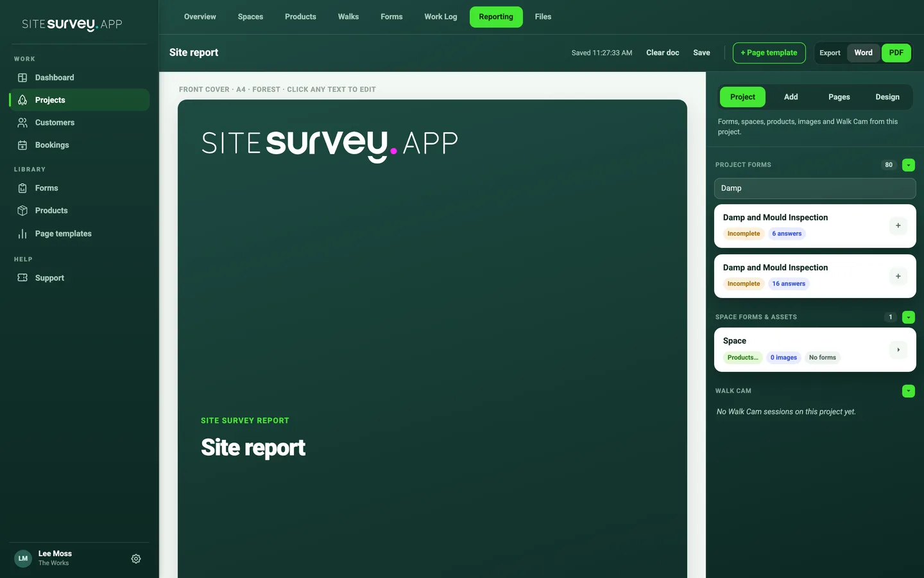Viewport: 924px width, 578px height.
Task: Export the report as PDF
Action: 896,53
